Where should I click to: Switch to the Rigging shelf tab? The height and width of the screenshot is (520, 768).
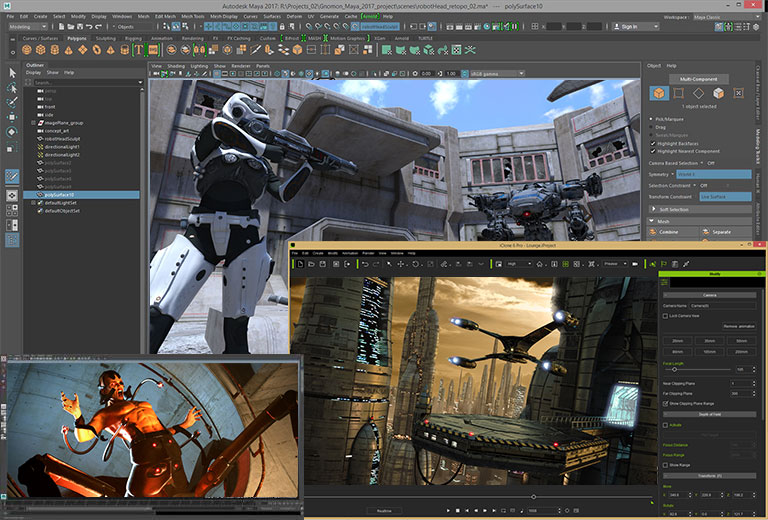[133, 38]
